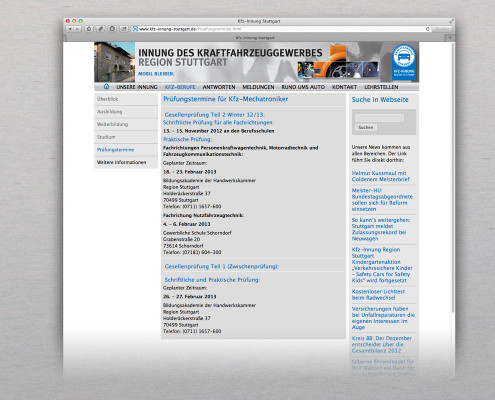Click the website search input field
Image resolution: width=495 pixels, height=400 pixels.
379,118
